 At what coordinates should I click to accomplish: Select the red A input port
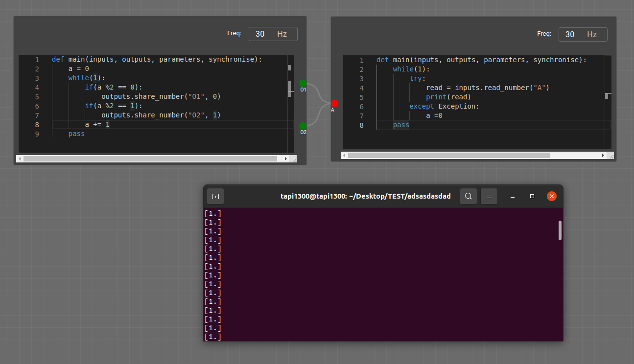tap(334, 103)
